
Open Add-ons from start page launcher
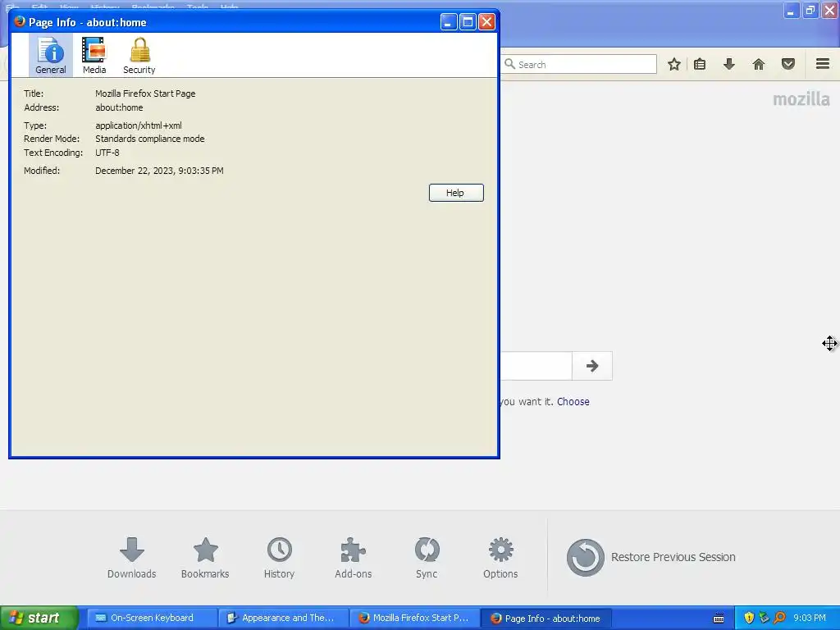[353, 558]
